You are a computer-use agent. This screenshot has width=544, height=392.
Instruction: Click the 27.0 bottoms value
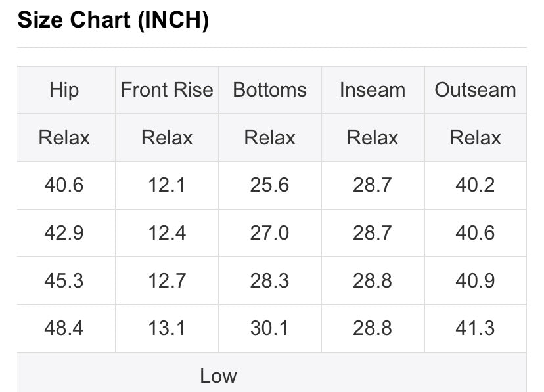(x=269, y=233)
